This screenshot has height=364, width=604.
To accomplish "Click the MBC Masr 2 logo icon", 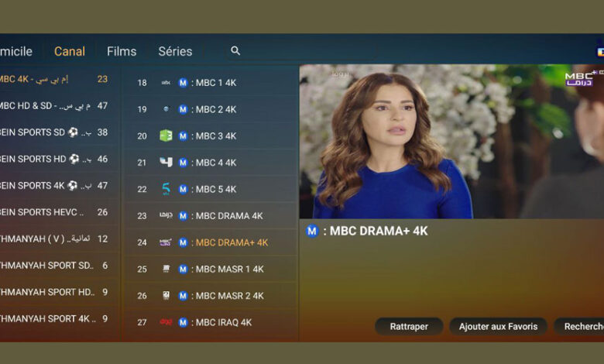I will [166, 295].
